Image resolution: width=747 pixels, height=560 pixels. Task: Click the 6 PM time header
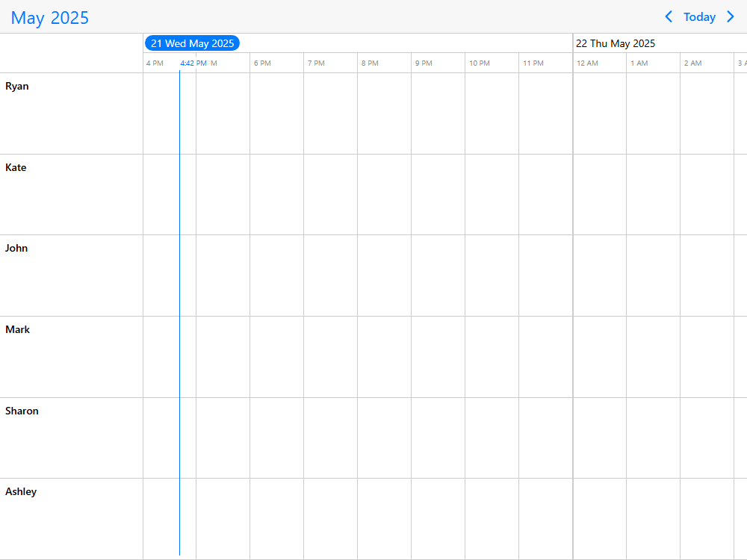[x=262, y=63]
